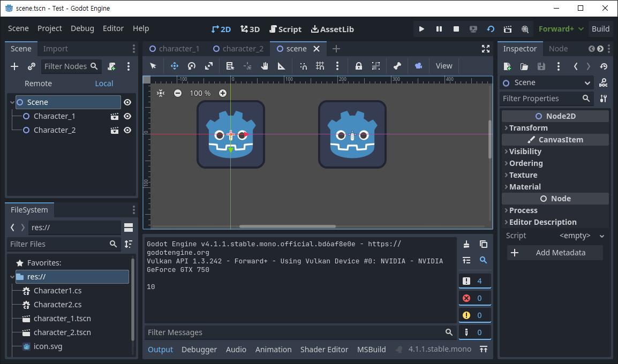Open viewport View menu button

pos(444,66)
